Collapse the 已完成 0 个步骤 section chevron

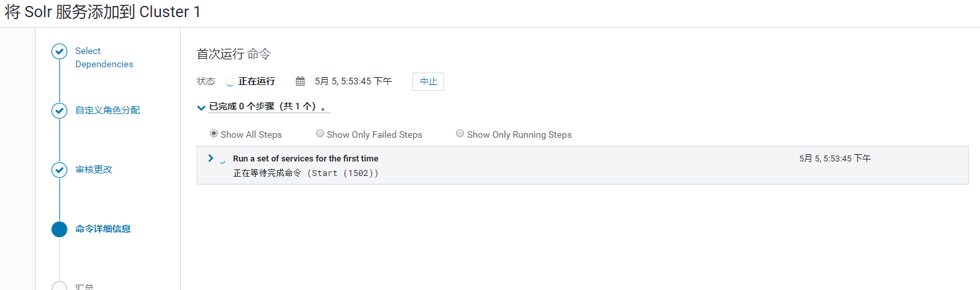tap(201, 107)
